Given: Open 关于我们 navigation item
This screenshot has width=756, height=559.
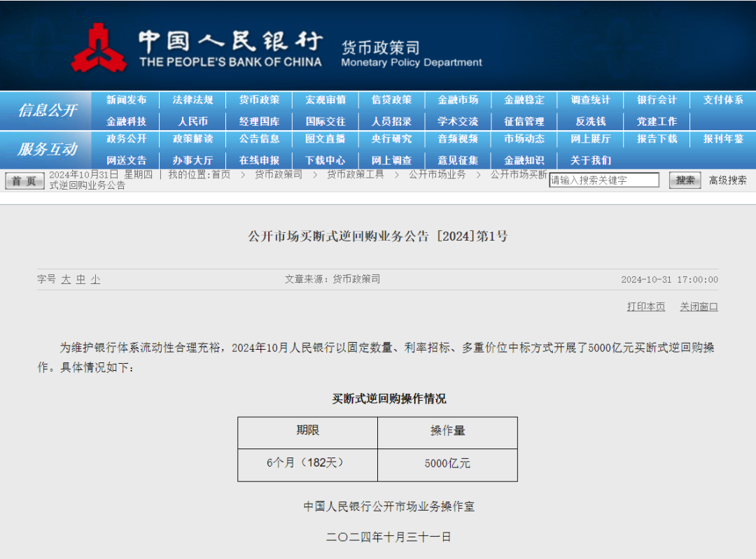Looking at the screenshot, I should point(590,160).
